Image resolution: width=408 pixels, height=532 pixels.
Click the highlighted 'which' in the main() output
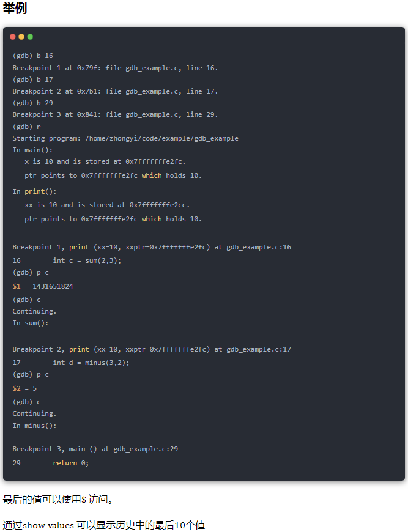click(x=152, y=175)
